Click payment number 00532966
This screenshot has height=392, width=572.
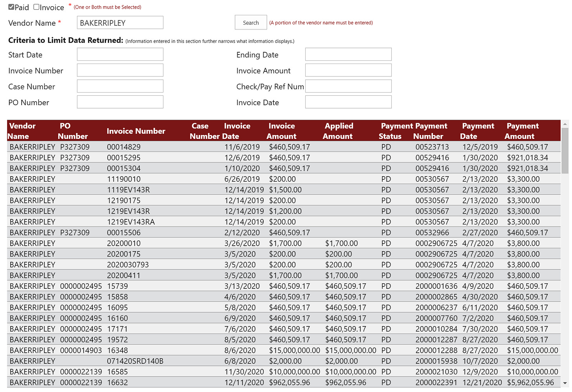[432, 233]
